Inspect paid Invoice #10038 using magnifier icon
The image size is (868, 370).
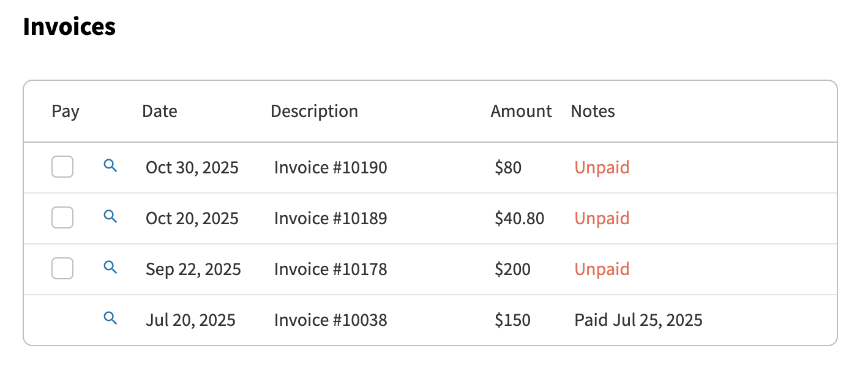coord(110,318)
